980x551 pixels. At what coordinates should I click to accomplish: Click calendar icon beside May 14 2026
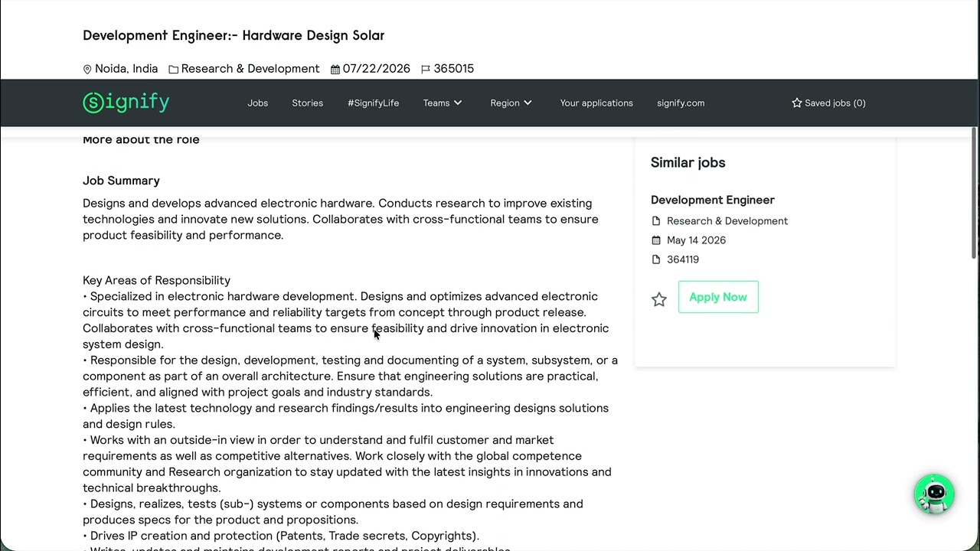pos(656,240)
